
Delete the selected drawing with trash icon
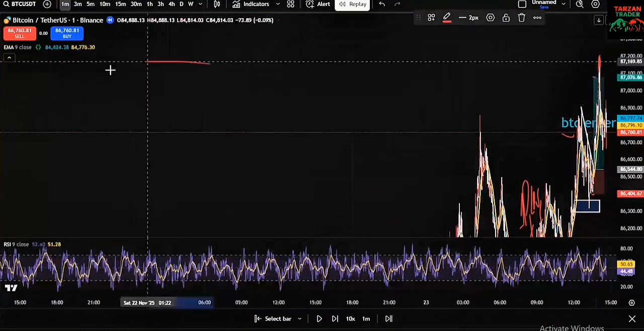522,18
